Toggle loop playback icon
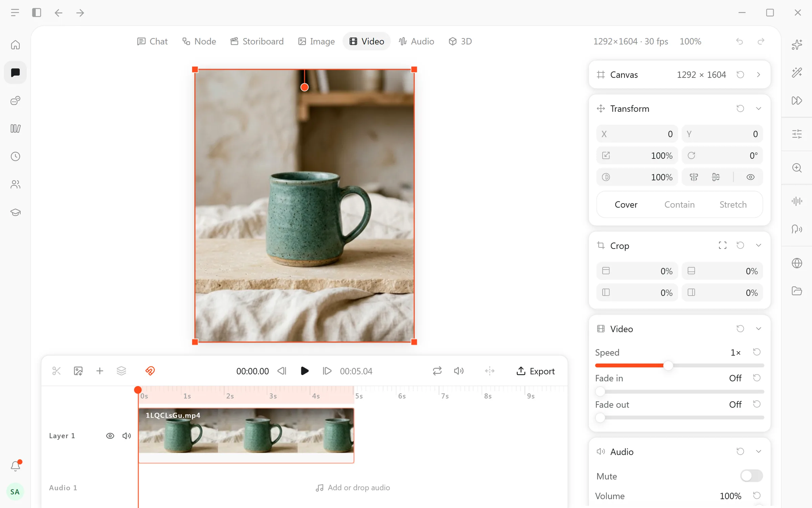This screenshot has height=508, width=812. [437, 371]
